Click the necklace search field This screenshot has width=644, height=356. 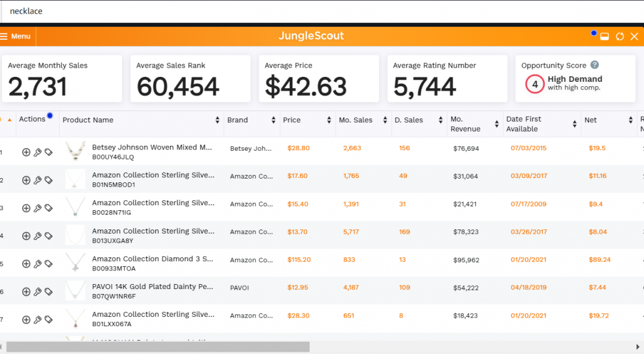(x=323, y=11)
